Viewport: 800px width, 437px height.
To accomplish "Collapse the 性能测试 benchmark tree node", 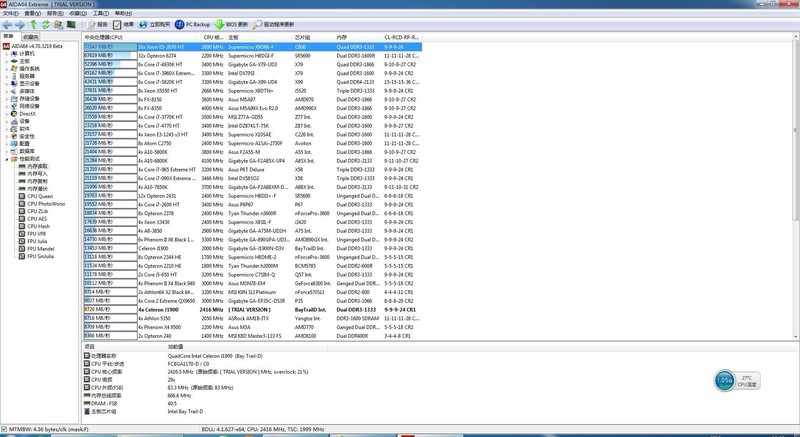I will coord(7,159).
